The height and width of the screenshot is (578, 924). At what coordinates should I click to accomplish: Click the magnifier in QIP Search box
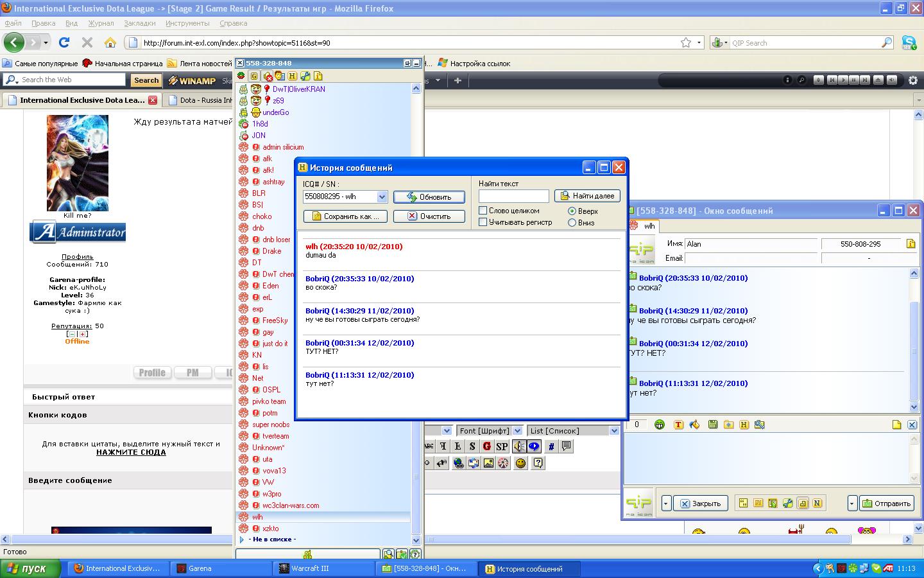tap(887, 42)
